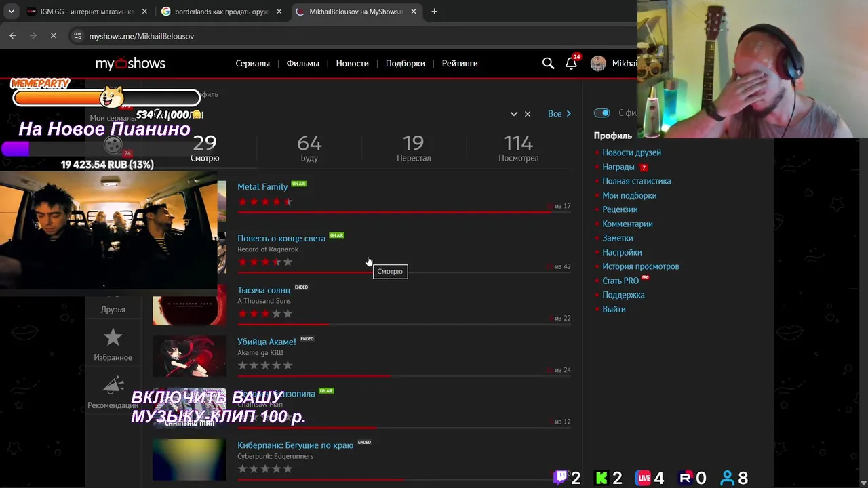Expand the chevron dropdown above the show list
Image resolution: width=868 pixels, height=488 pixels.
(513, 114)
